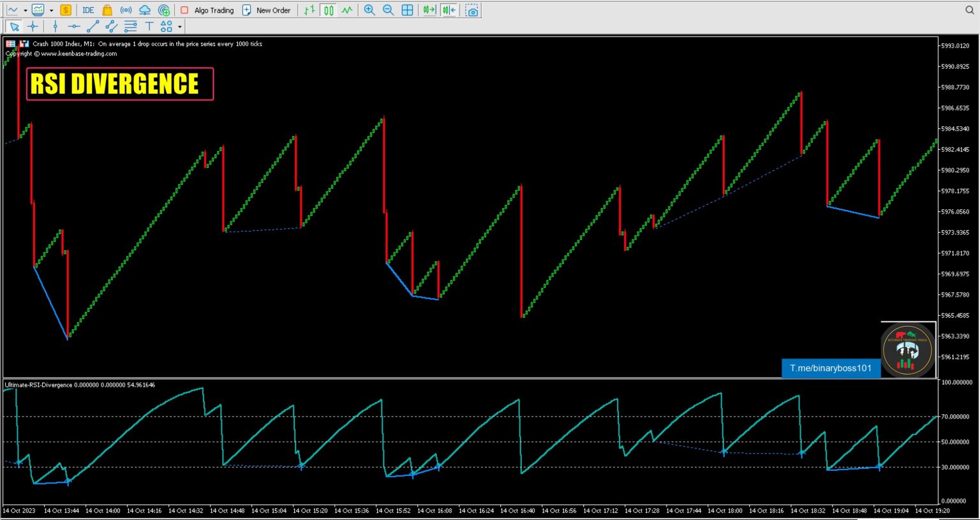This screenshot has width=980, height=520.
Task: Select the Trendline drawing tool
Action: pyautogui.click(x=93, y=26)
